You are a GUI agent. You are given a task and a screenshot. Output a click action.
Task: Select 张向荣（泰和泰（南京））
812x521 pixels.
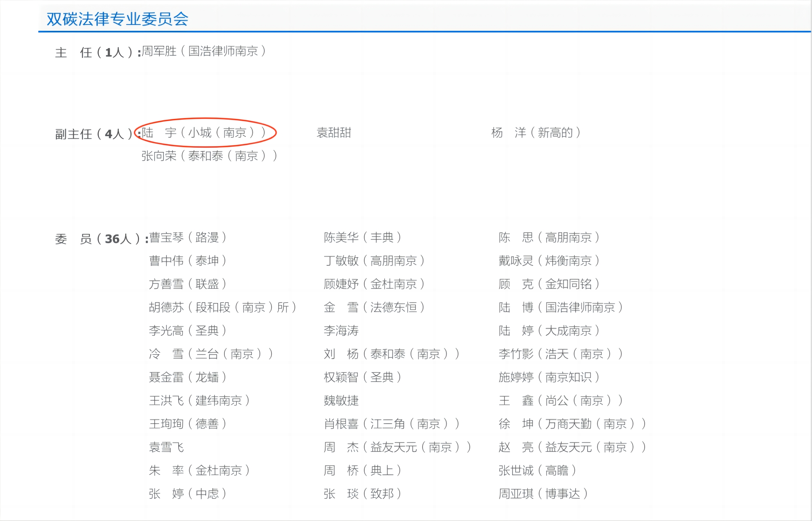(x=210, y=156)
